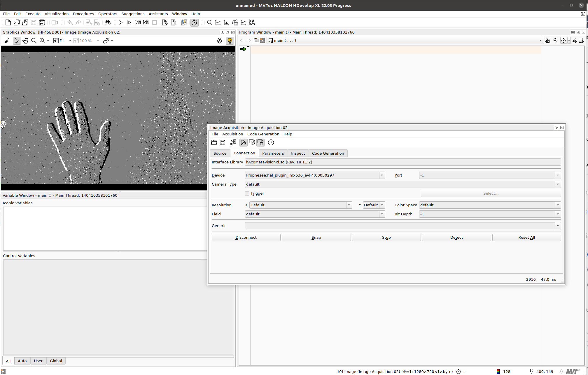This screenshot has height=375, width=588.
Task: Click the Stop button
Action: (x=386, y=237)
